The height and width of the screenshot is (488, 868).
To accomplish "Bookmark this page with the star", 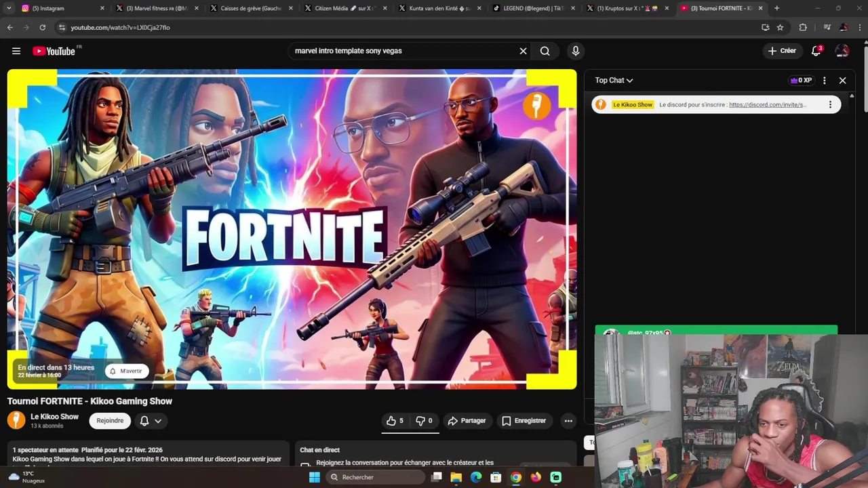I will pos(780,27).
